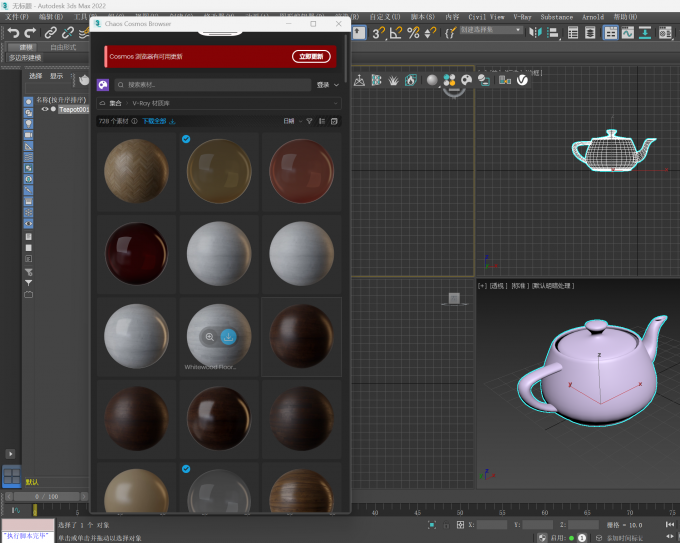Toggle display lights filter in explorer

[28, 124]
